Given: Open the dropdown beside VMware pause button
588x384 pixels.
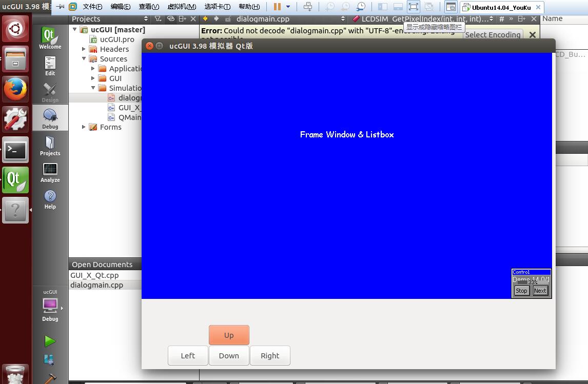Looking at the screenshot, I should pyautogui.click(x=288, y=7).
